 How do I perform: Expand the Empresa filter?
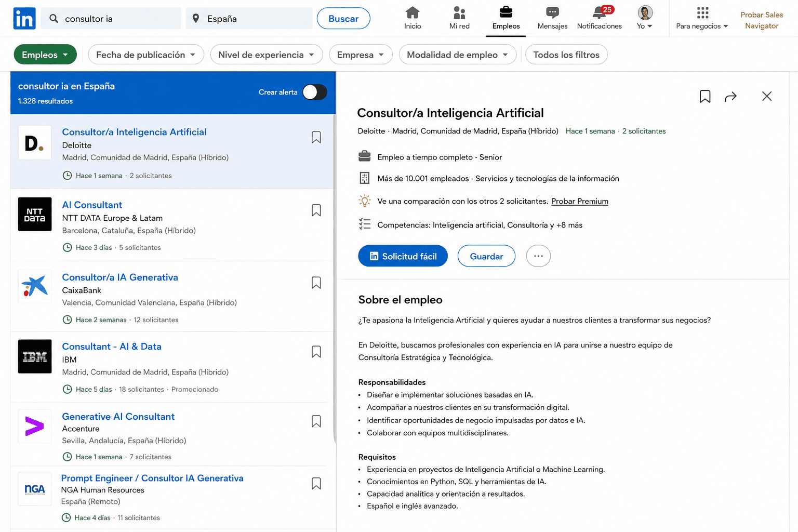[x=361, y=55]
